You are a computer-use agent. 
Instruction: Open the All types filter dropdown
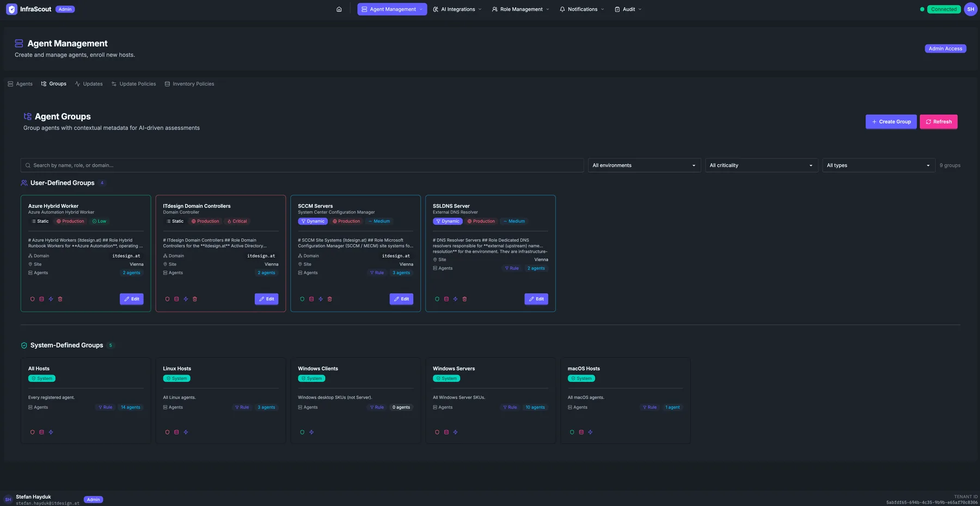coord(879,165)
